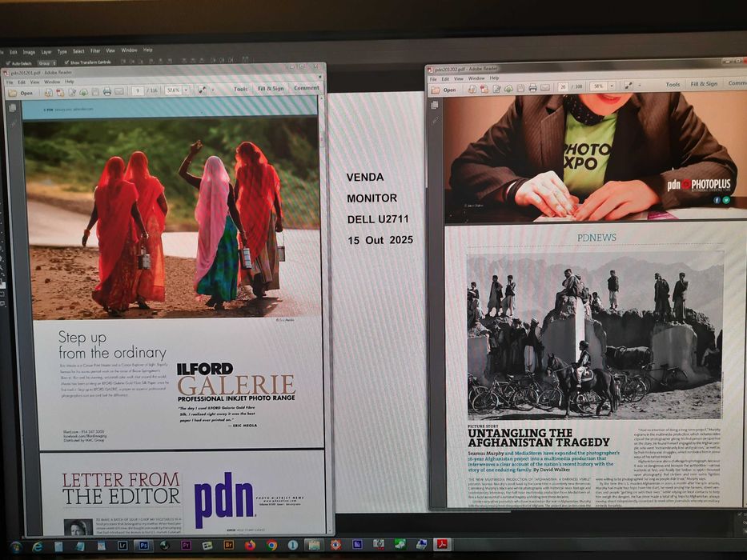This screenshot has width=747, height=560.
Task: Open Photoshop Select menu
Action: [x=78, y=51]
